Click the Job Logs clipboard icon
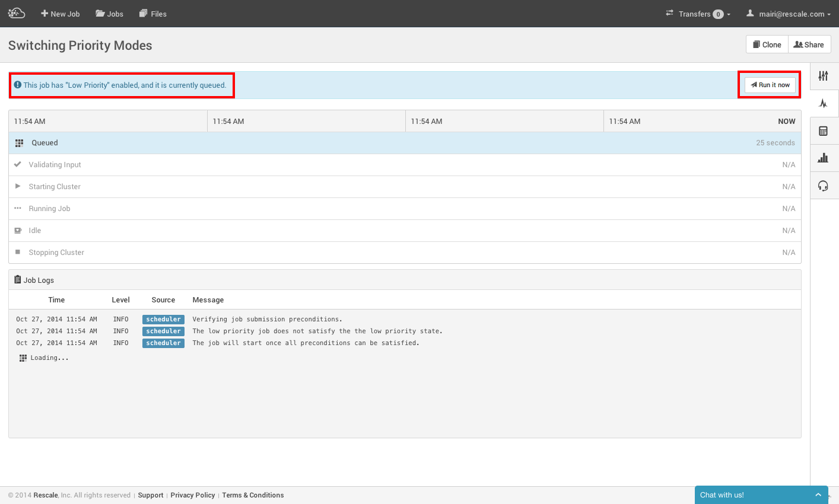The height and width of the screenshot is (504, 839). pos(18,280)
